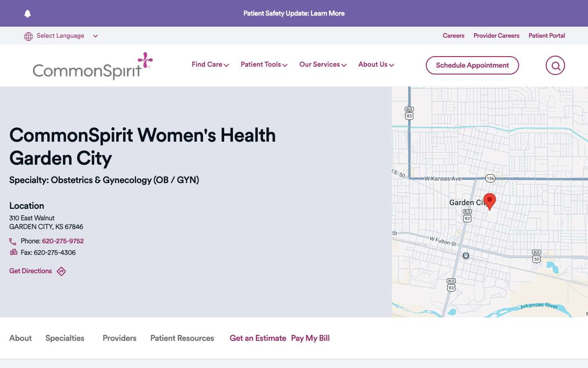Viewport: 588px width, 368px height.
Task: Switch to the About tab
Action: [21, 338]
